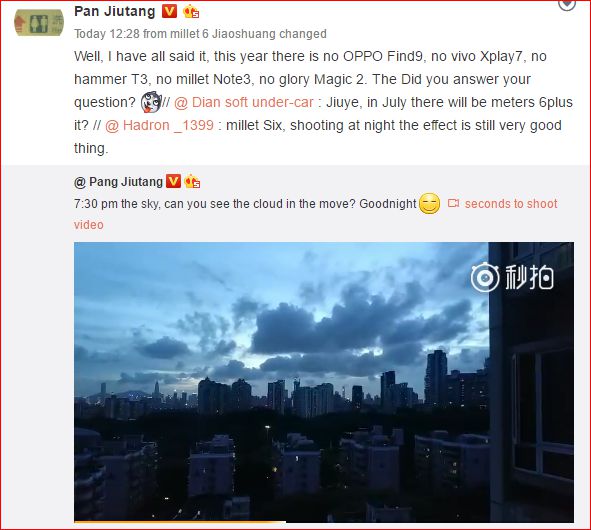Click the crown badge beside @ Pang Jiutang
Viewport: 591px width, 530px height.
point(192,182)
